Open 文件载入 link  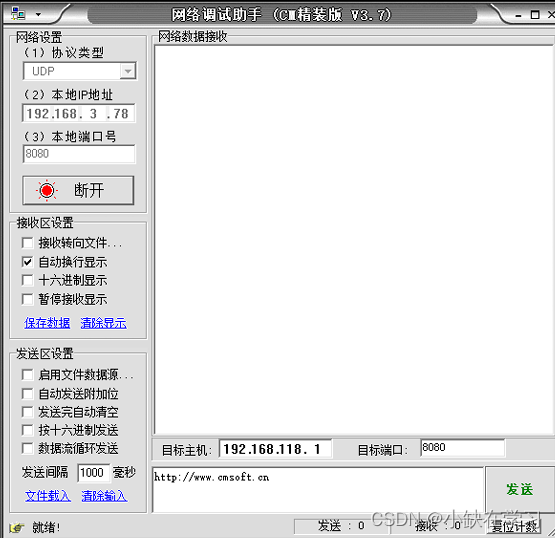48,496
